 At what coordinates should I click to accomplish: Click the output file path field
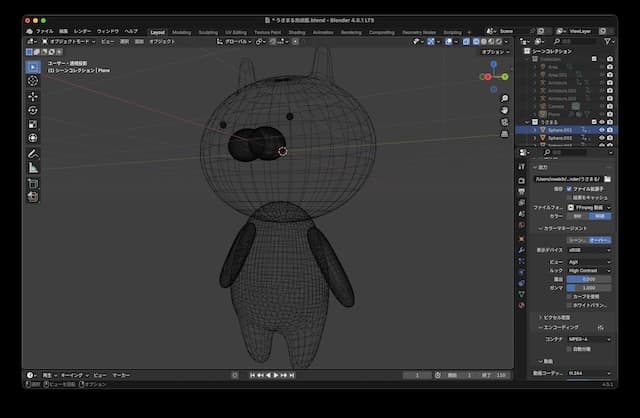568,179
